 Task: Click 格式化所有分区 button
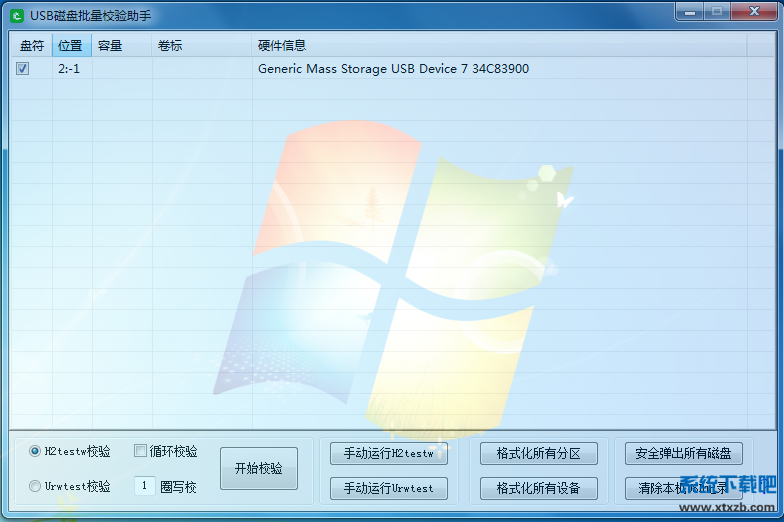(538, 454)
